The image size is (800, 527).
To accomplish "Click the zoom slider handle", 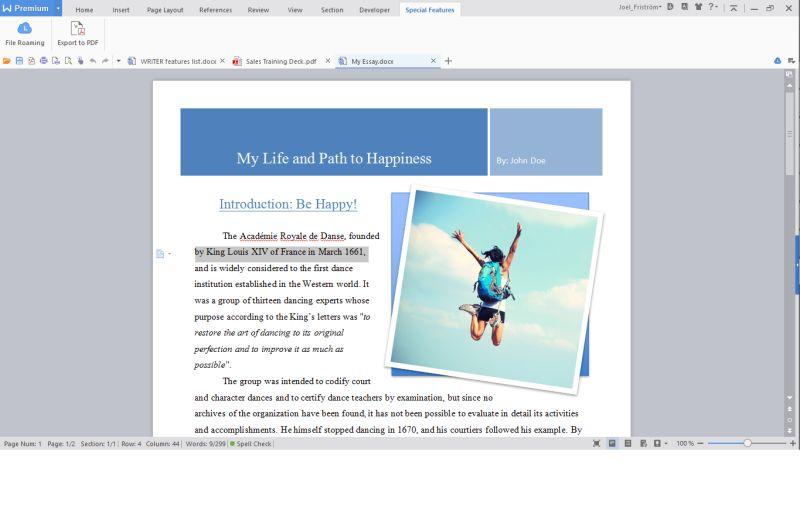I will point(747,443).
